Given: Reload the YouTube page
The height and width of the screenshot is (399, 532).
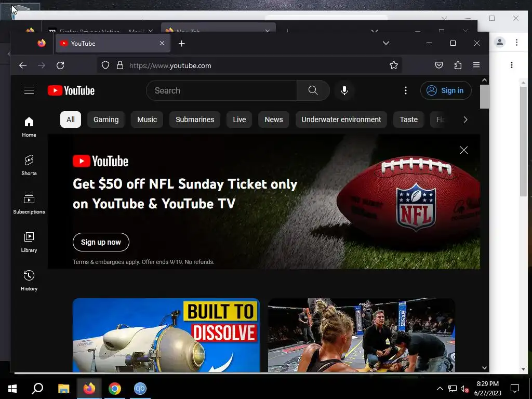Looking at the screenshot, I should point(60,65).
